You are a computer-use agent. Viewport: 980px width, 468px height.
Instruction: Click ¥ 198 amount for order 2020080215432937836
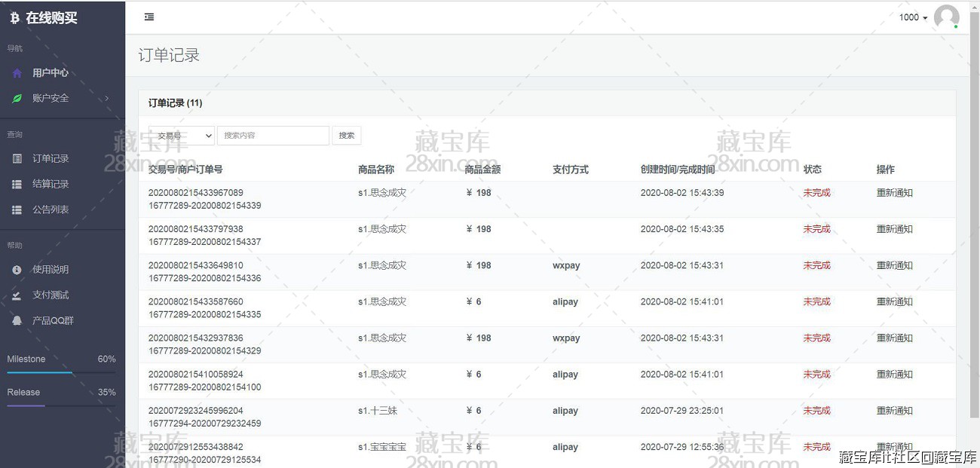(479, 338)
